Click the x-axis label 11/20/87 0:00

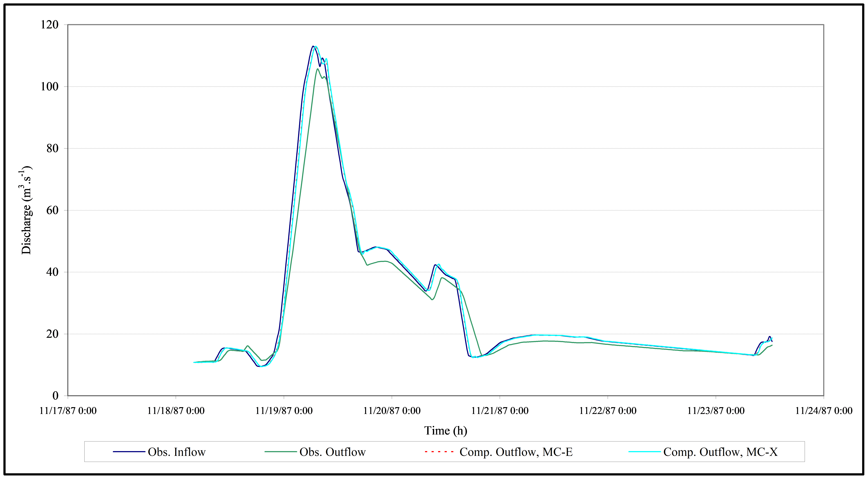click(x=392, y=411)
